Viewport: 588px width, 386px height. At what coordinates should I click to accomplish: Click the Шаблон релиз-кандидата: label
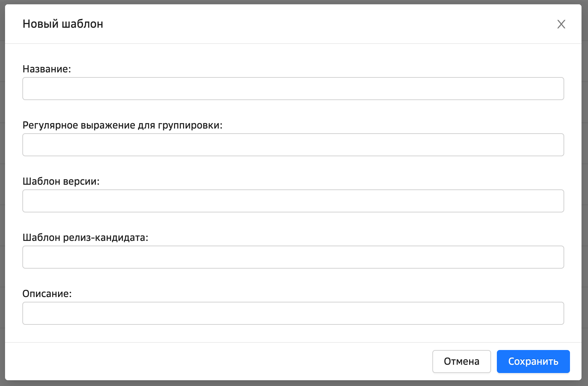pyautogui.click(x=85, y=238)
